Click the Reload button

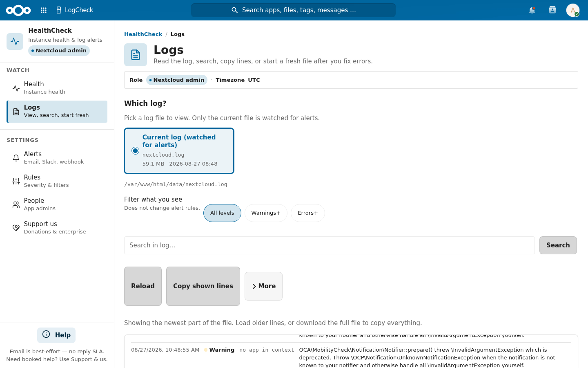(143, 286)
